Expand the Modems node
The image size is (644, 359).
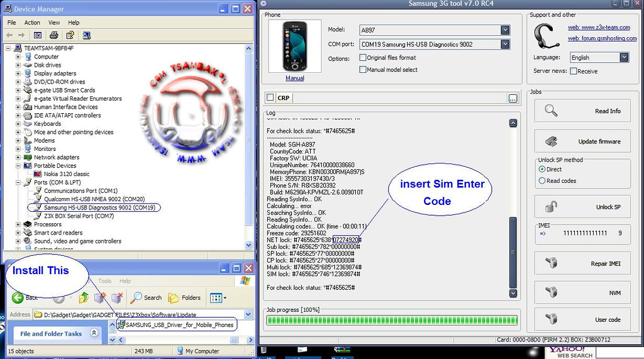(x=18, y=140)
